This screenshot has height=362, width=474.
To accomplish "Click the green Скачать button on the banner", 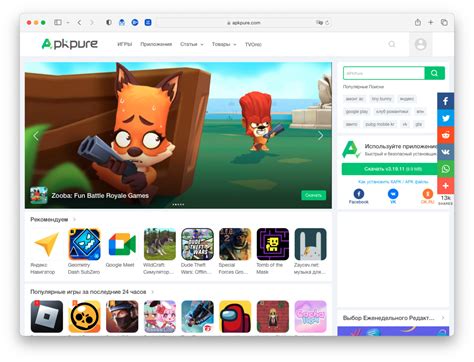I will click(x=313, y=195).
